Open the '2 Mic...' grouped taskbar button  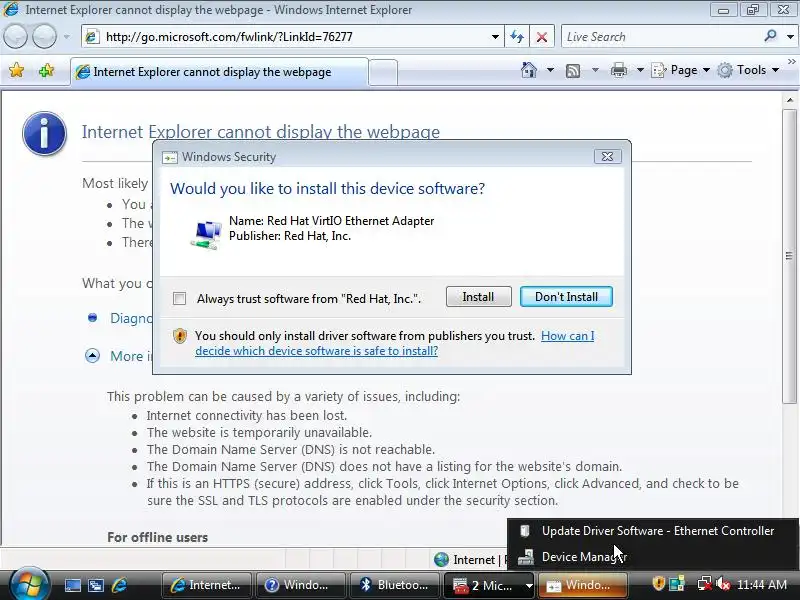[489, 585]
